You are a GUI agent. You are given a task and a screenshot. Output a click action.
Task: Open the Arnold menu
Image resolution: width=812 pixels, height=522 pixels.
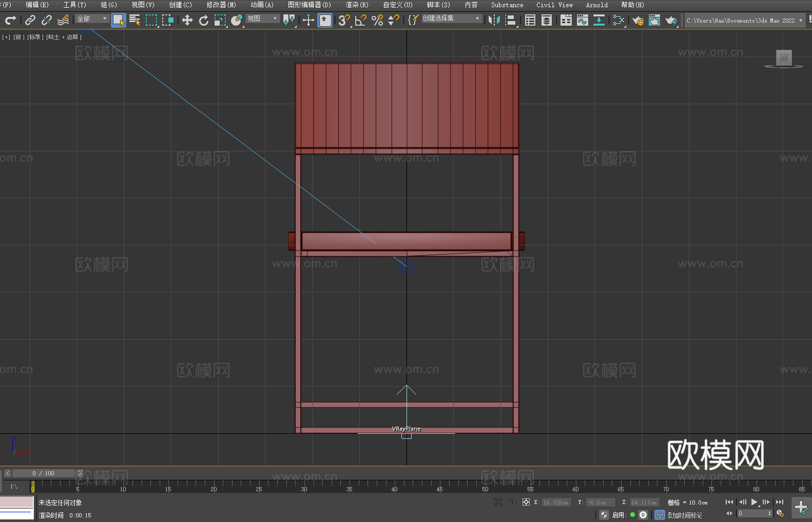pyautogui.click(x=596, y=5)
